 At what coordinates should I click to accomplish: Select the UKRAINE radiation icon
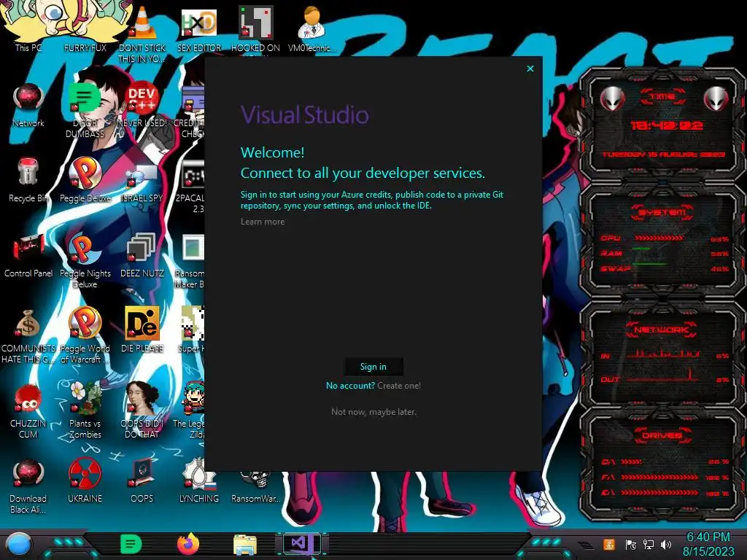tap(85, 481)
